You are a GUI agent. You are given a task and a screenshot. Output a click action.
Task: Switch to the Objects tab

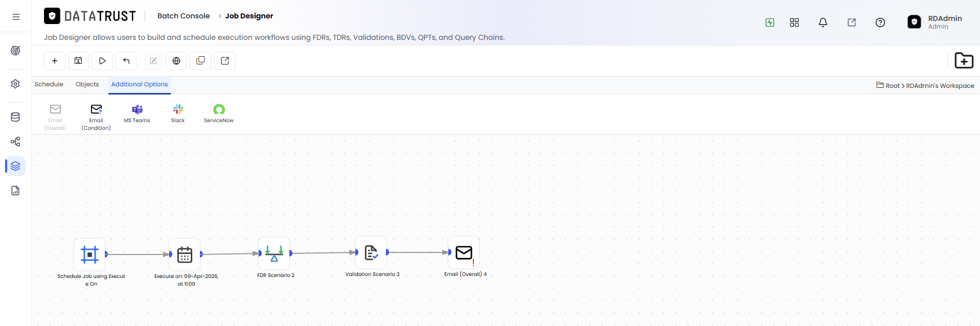[87, 84]
